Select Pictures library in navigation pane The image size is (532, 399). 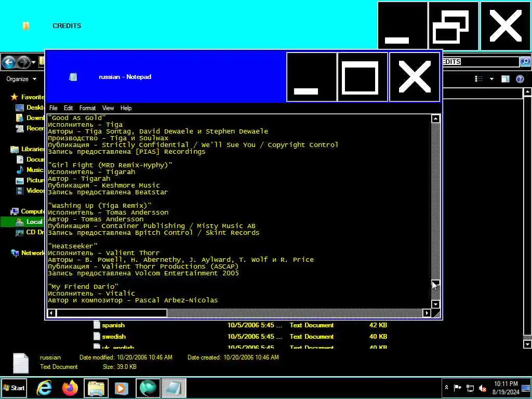coord(31,180)
